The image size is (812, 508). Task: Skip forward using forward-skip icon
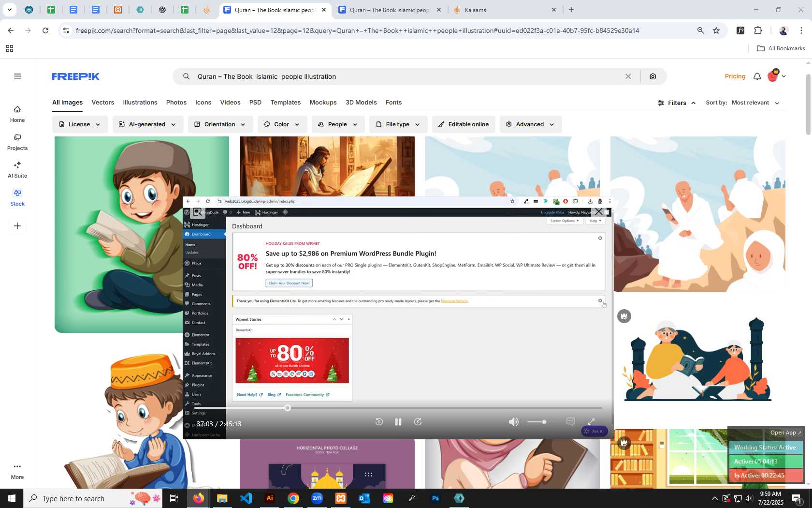(418, 422)
